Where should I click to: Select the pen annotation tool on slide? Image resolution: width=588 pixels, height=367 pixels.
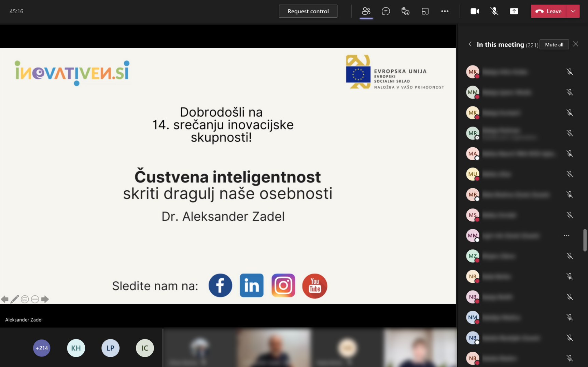15,299
